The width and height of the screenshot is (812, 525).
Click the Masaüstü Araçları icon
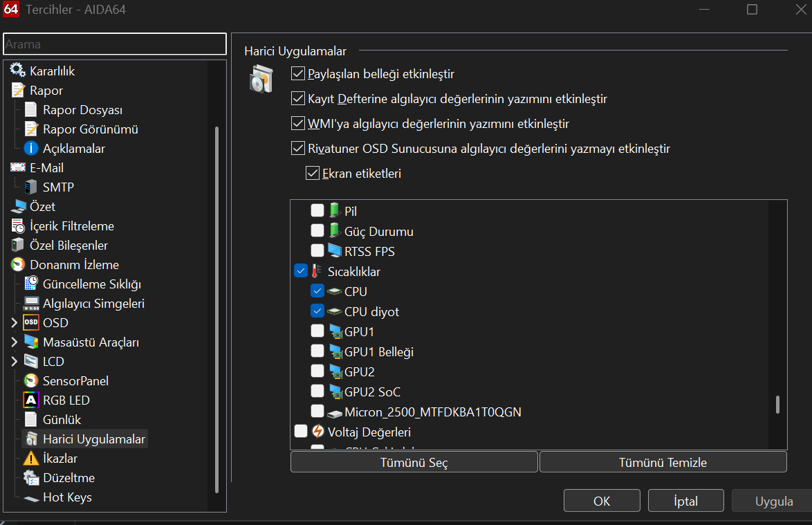pos(31,342)
